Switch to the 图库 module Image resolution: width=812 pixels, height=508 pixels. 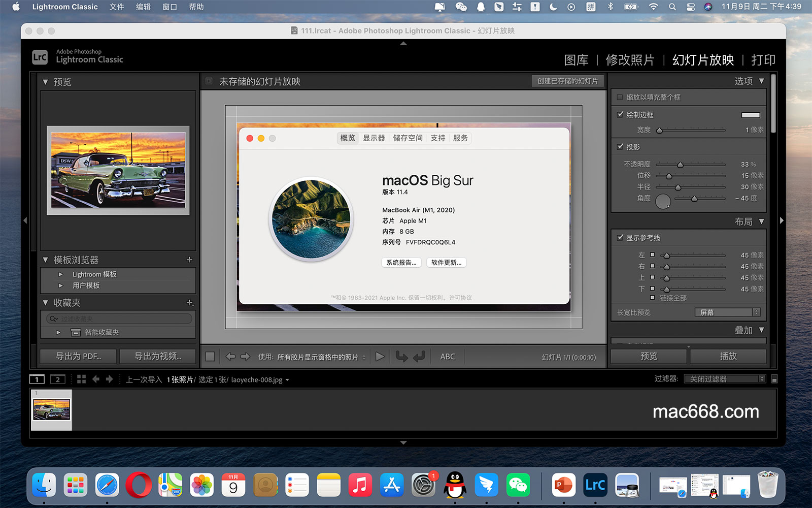(x=577, y=60)
